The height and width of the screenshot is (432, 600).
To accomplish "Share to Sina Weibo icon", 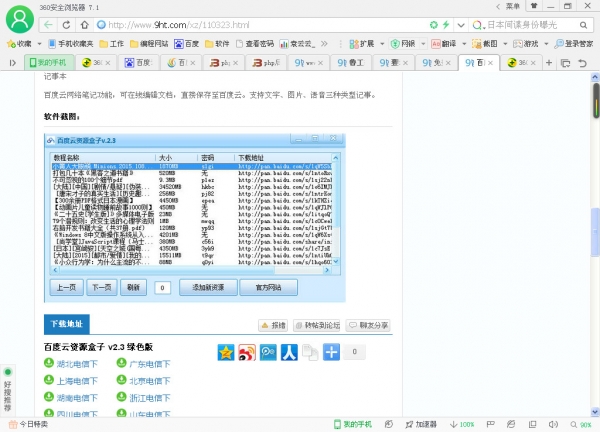I will pyautogui.click(x=247, y=352).
